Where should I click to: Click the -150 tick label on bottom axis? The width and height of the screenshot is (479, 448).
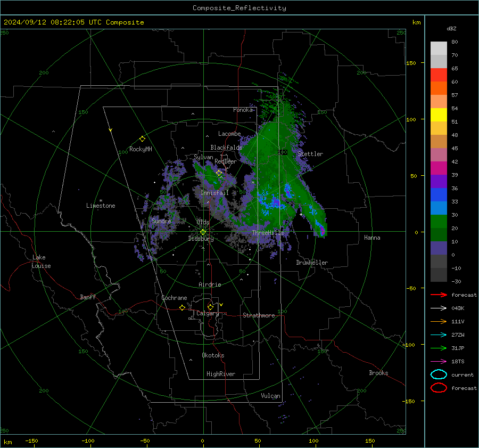point(31,441)
